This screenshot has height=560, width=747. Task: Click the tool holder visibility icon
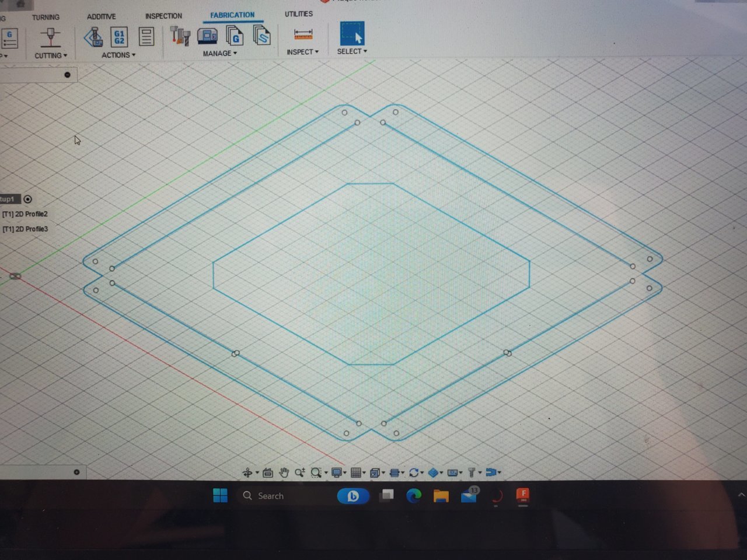click(x=472, y=473)
